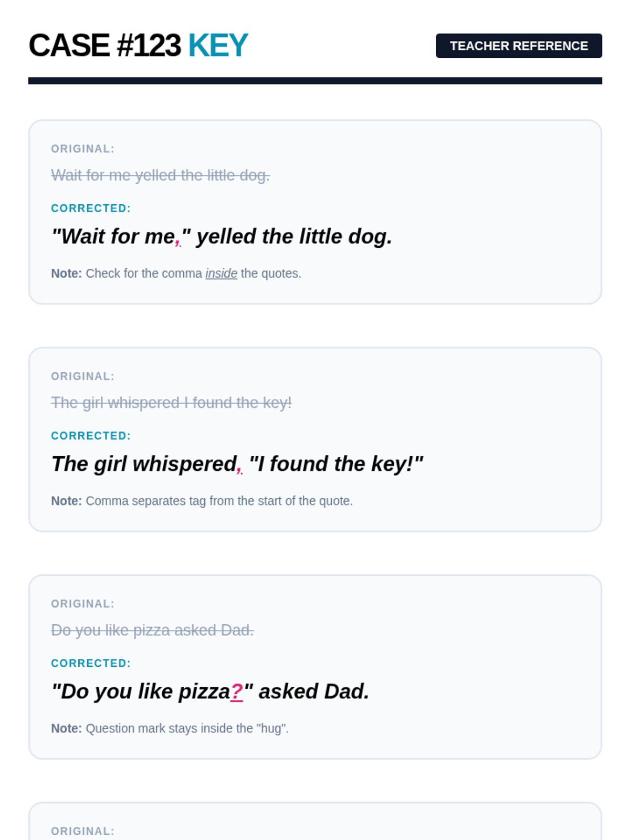Click the pink underlined question mark
The width and height of the screenshot is (630, 840).
point(237,691)
